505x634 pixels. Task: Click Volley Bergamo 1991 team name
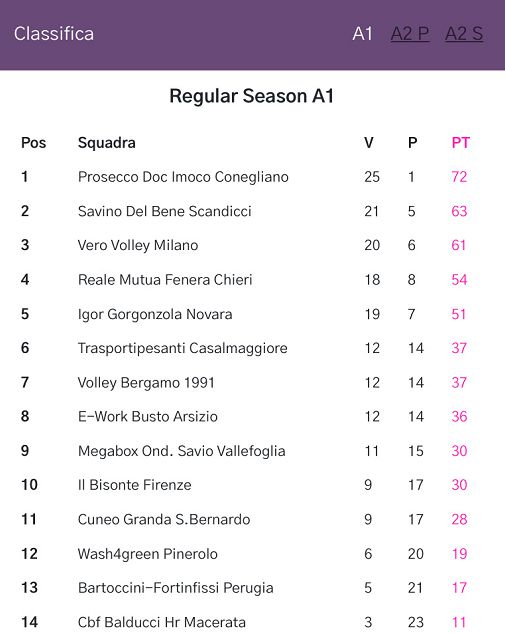click(146, 383)
